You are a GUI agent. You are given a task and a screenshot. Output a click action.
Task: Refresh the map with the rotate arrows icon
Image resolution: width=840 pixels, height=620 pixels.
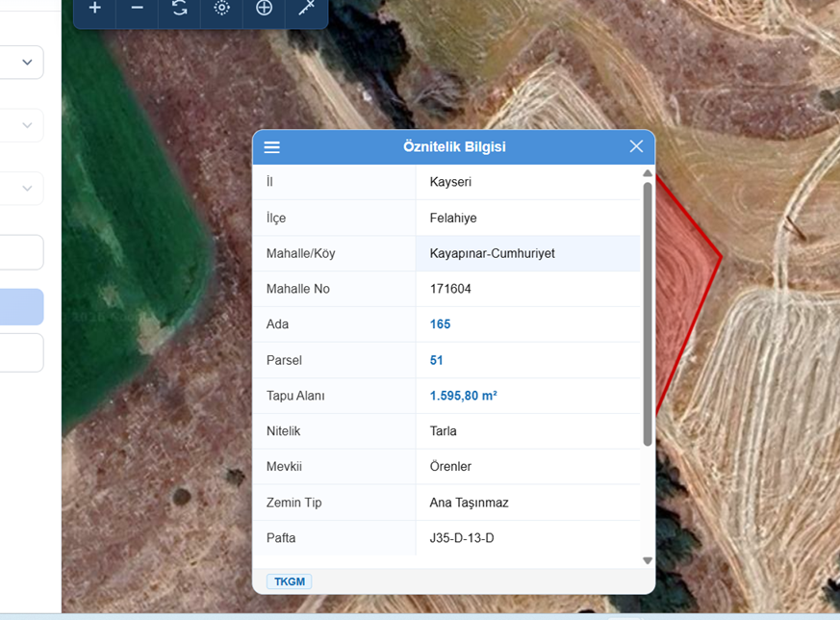(x=180, y=8)
